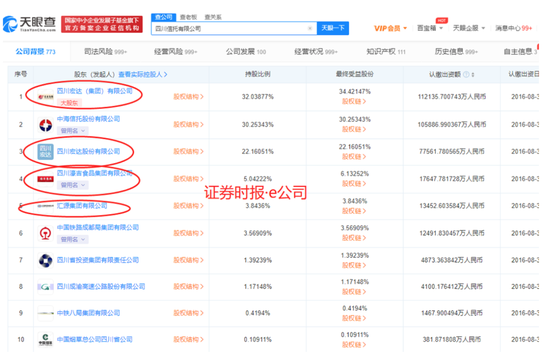Open the 知识产权 tab
The height and width of the screenshot is (360, 550).
point(386,52)
